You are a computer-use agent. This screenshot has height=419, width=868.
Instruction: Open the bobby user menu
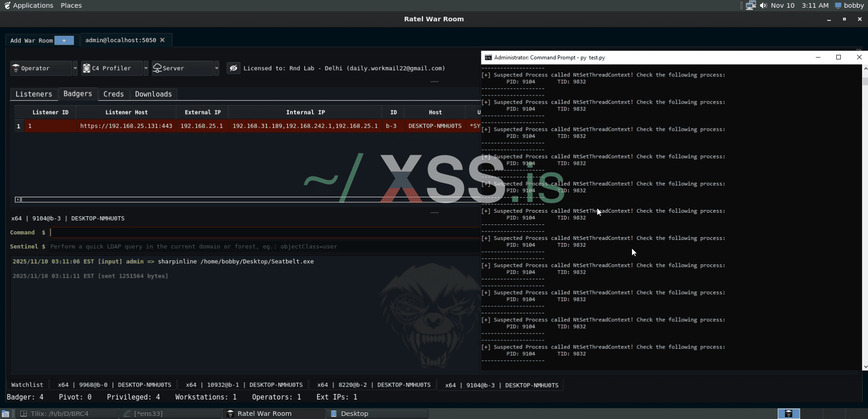coord(849,5)
